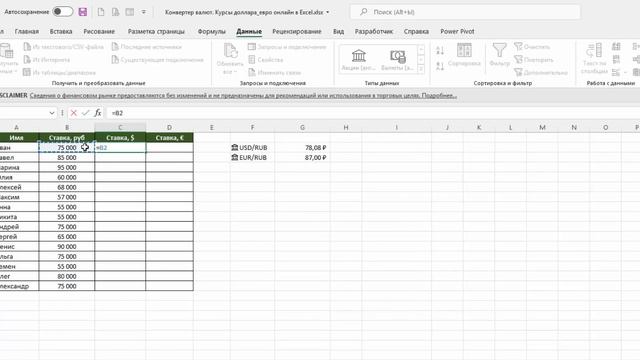Expand the data types gallery More button
The width and height of the screenshot is (640, 360).
tap(421, 69)
